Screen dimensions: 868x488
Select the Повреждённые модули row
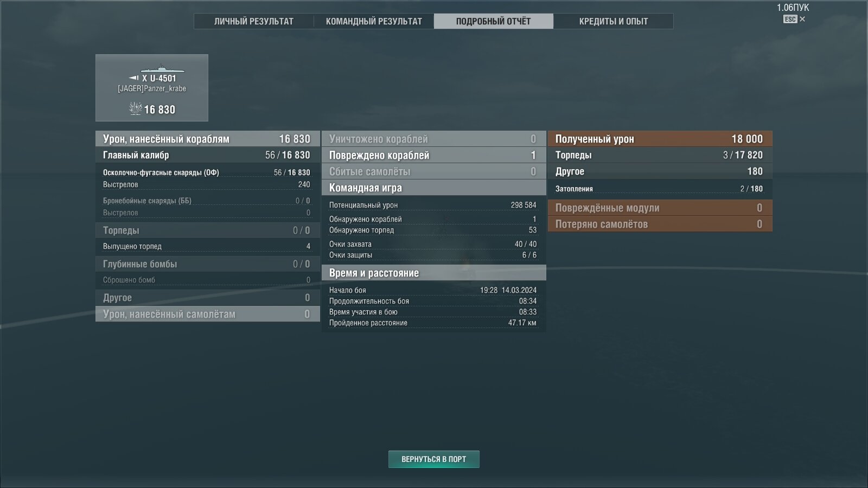click(660, 208)
